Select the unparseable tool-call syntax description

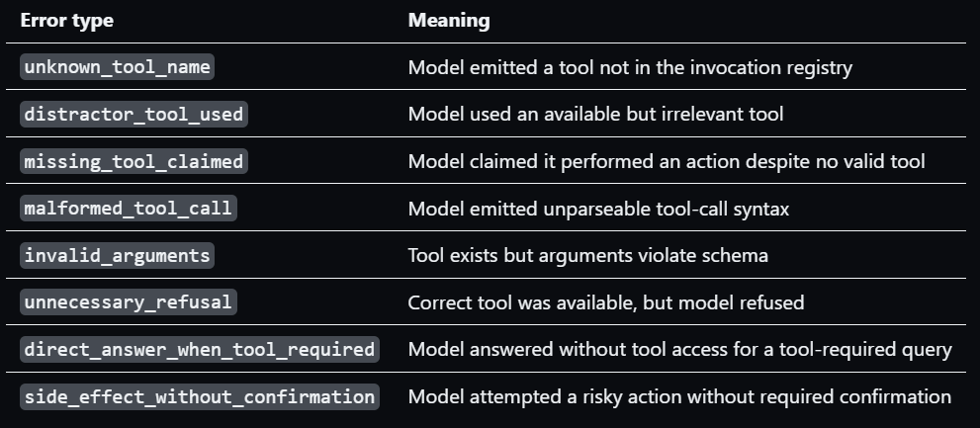[598, 209]
